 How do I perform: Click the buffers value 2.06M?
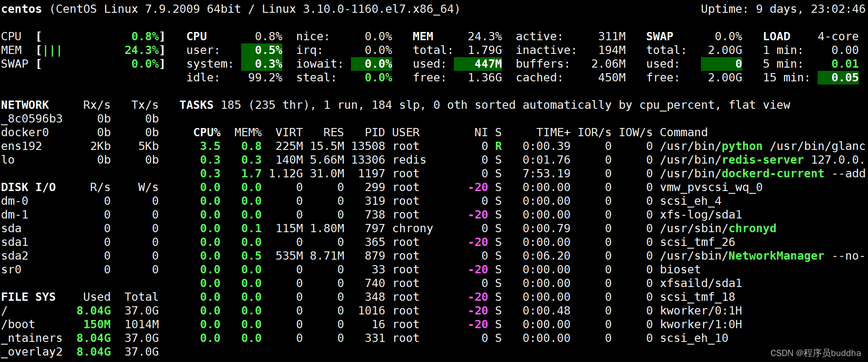pyautogui.click(x=609, y=64)
